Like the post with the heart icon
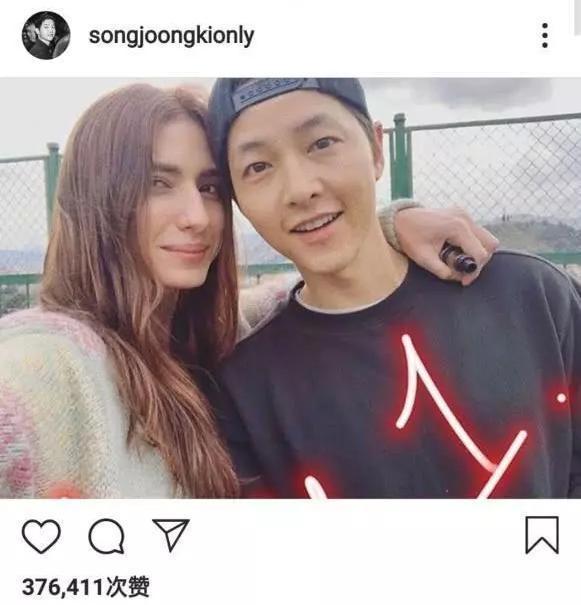This screenshot has height=605, width=581. click(41, 536)
